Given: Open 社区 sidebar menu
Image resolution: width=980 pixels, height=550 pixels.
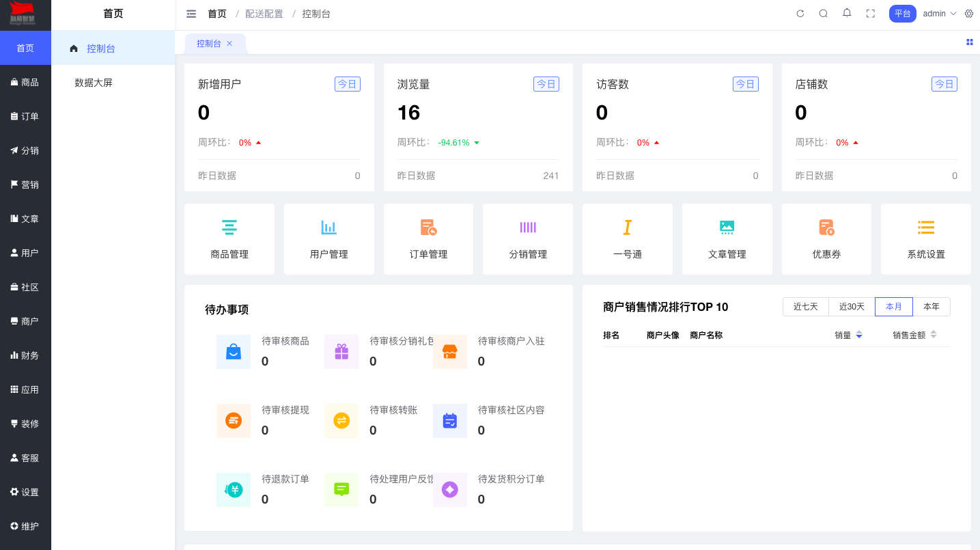Looking at the screenshot, I should (x=25, y=287).
